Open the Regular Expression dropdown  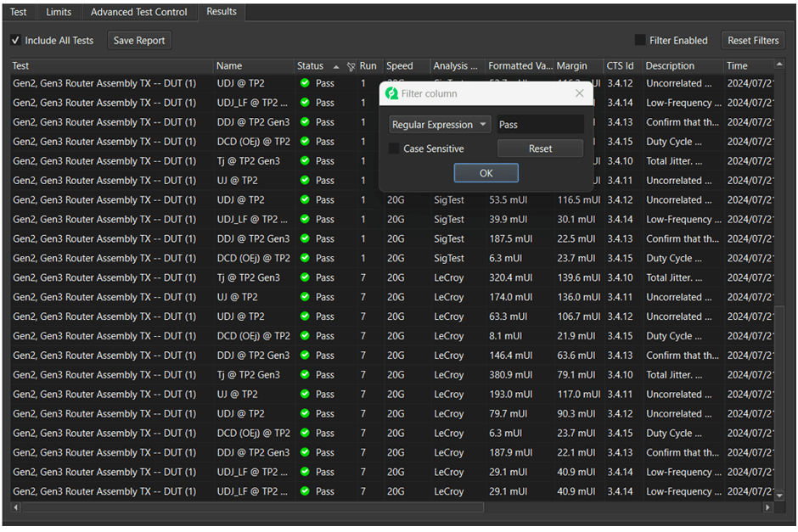440,125
